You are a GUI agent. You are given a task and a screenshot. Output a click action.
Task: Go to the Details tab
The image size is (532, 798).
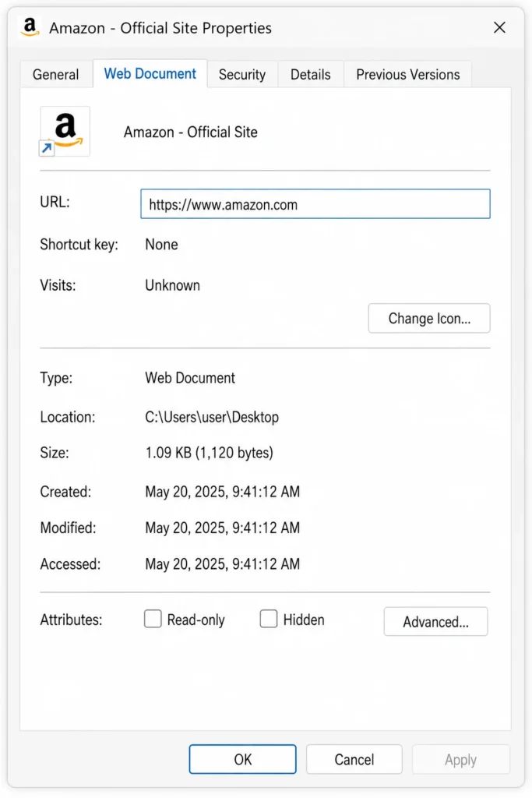(310, 74)
